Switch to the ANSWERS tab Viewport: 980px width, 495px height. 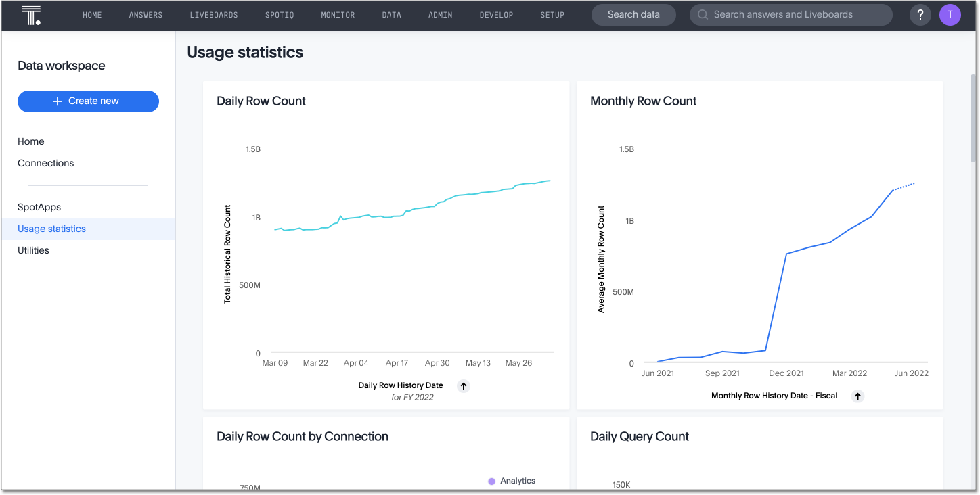[146, 14]
